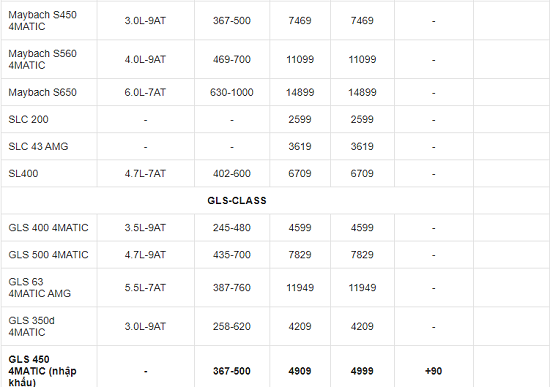This screenshot has height=387, width=550.
Task: Click the Maybach S650 row label
Action: (x=42, y=92)
